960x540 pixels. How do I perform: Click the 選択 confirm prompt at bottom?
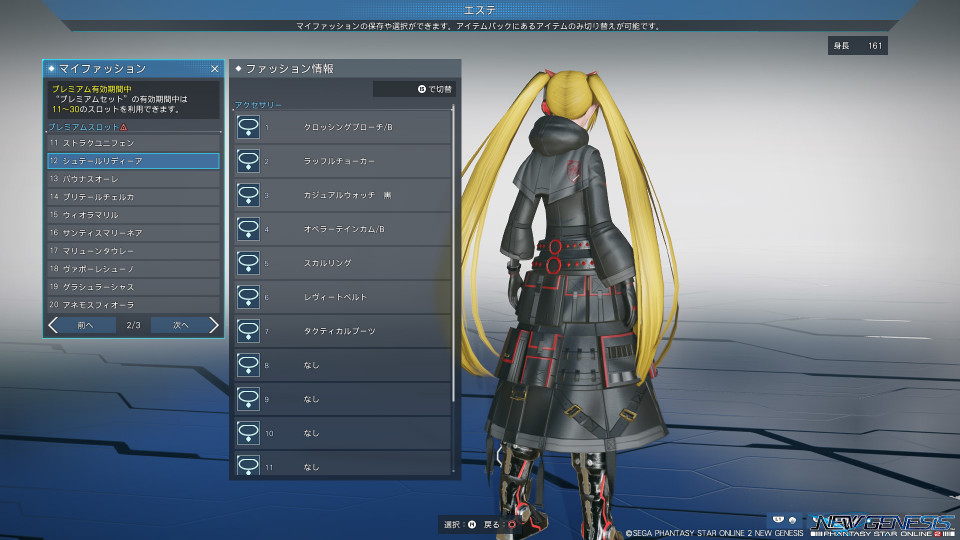460,525
